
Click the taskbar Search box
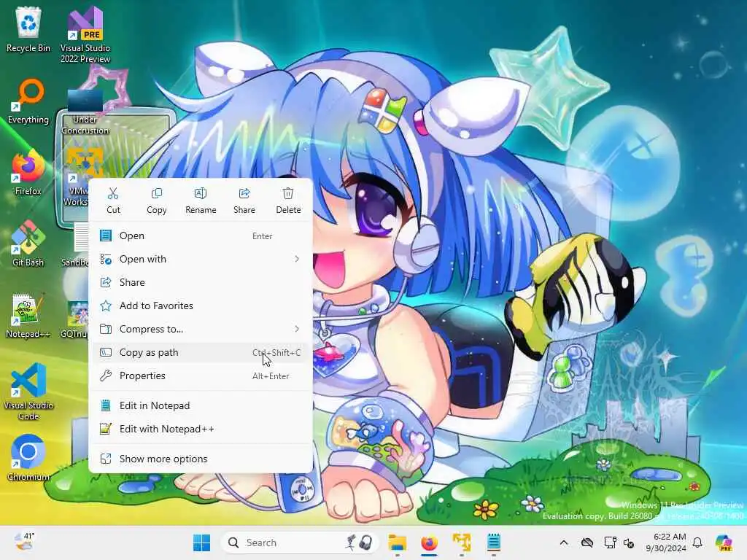pyautogui.click(x=299, y=542)
